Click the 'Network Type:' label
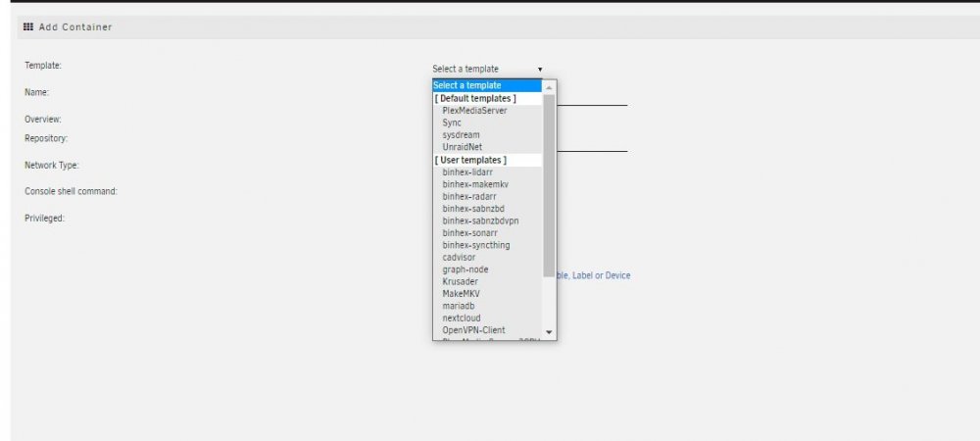980x441 pixels. click(52, 165)
